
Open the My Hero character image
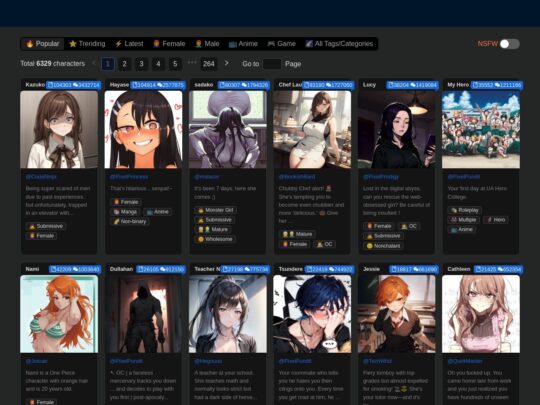481,129
